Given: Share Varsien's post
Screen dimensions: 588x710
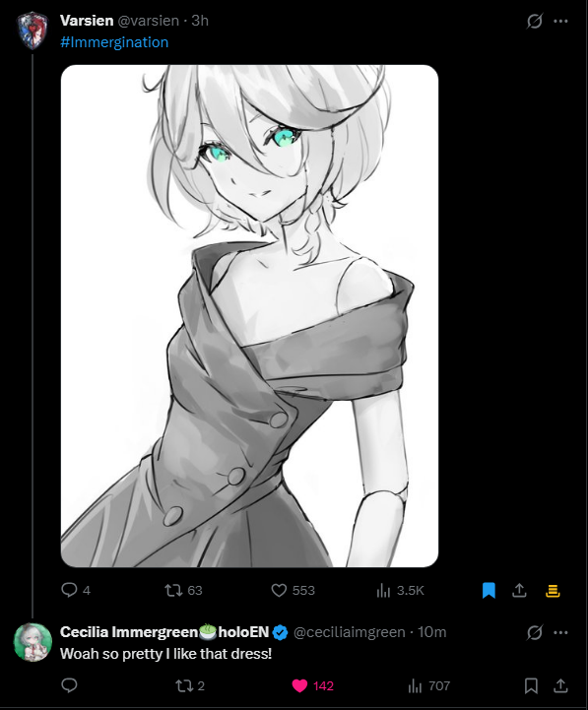Looking at the screenshot, I should (519, 590).
